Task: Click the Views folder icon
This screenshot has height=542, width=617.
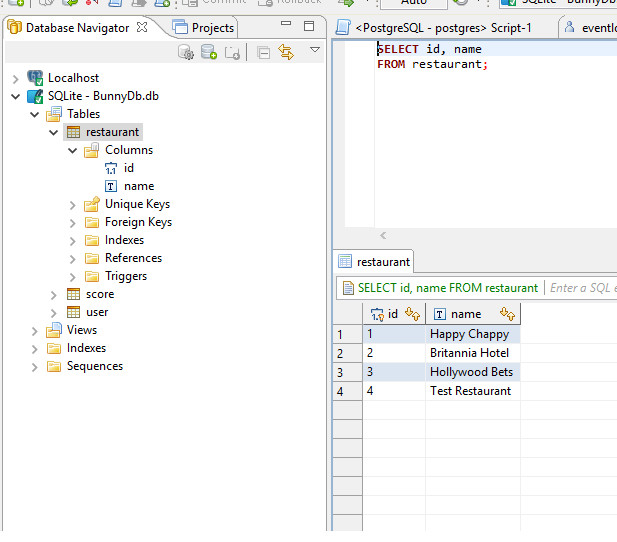Action: (x=54, y=330)
